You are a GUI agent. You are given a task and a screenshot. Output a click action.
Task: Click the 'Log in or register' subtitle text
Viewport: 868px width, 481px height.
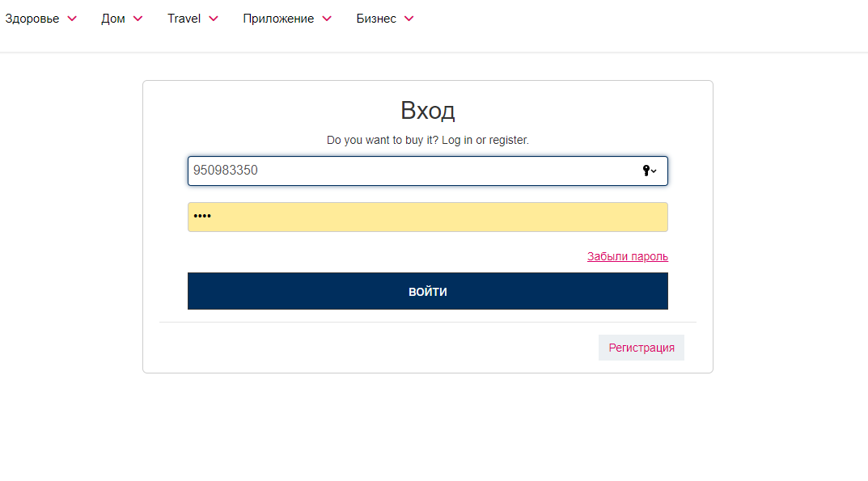coord(427,140)
